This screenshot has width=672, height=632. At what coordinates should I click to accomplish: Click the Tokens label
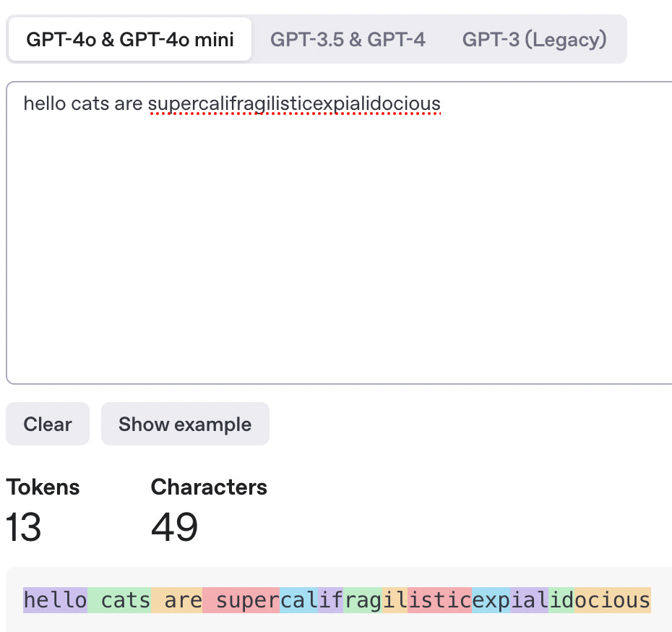pyautogui.click(x=43, y=487)
